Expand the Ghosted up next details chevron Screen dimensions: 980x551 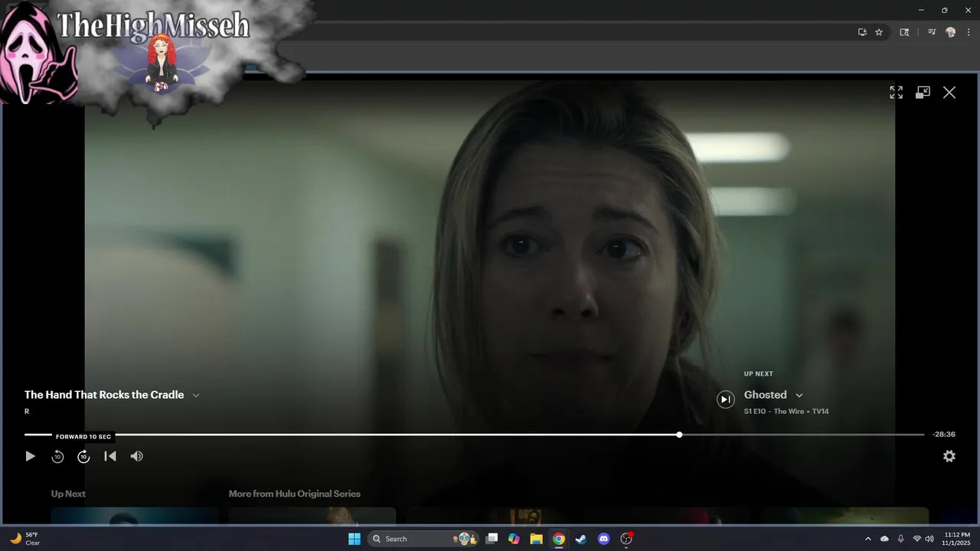pyautogui.click(x=799, y=396)
